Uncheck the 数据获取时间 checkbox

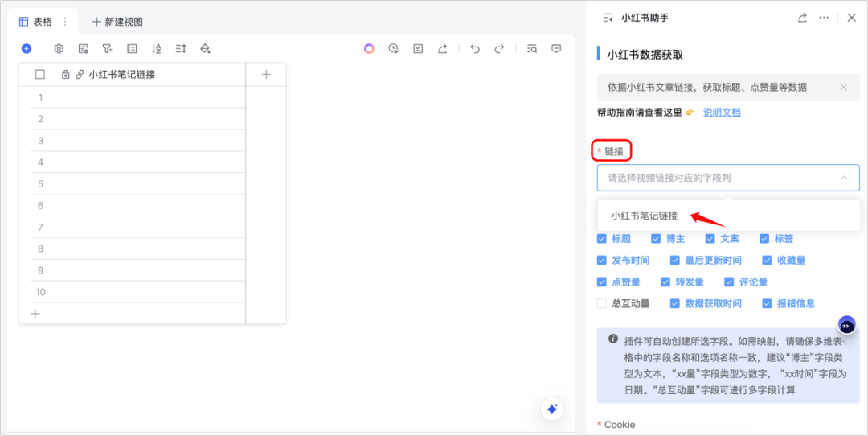(675, 303)
